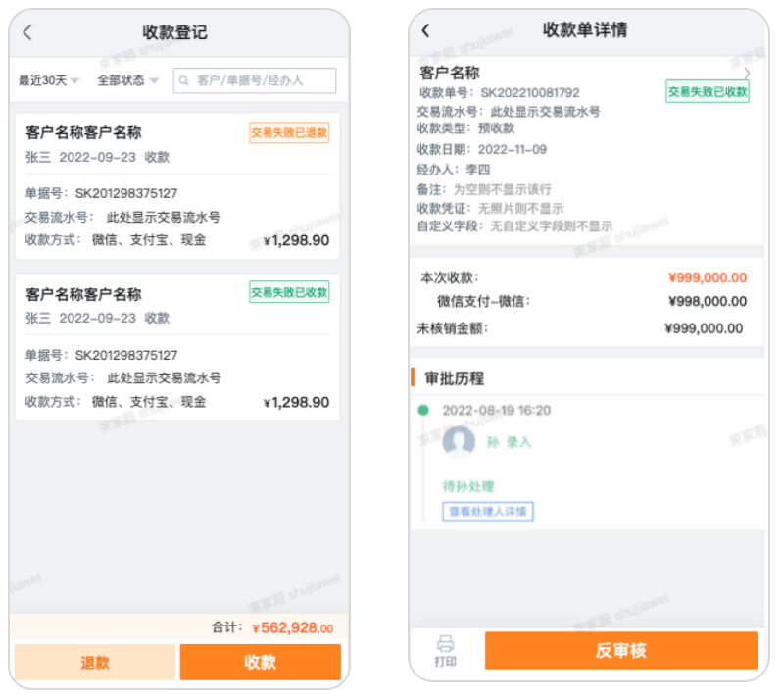Viewport: 782px width, 700px height.
Task: Tap the orange 收款 button
Action: (260, 663)
